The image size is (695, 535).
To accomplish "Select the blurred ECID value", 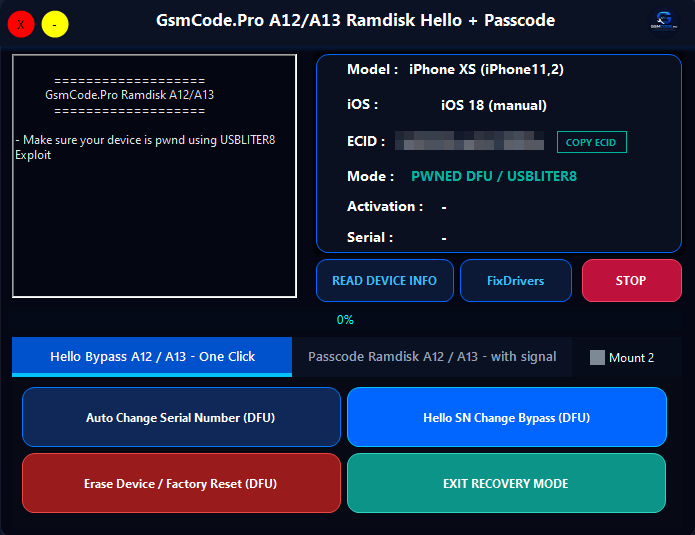I will (469, 141).
